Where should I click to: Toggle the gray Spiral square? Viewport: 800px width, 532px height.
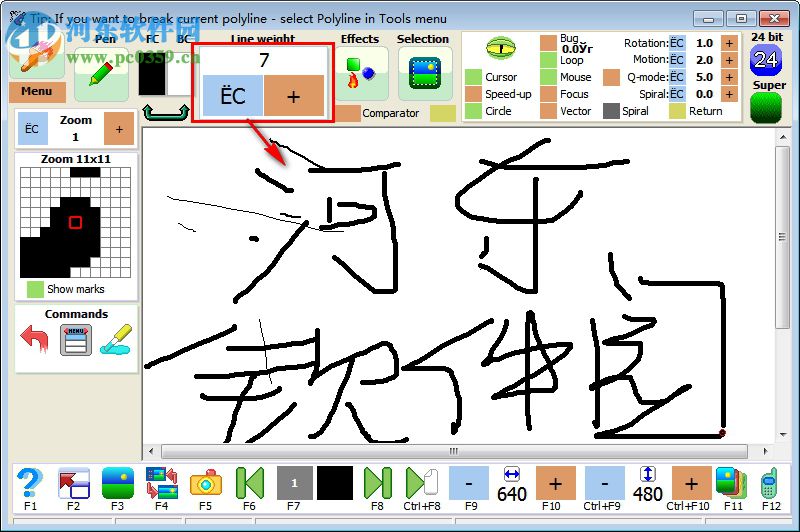611,111
